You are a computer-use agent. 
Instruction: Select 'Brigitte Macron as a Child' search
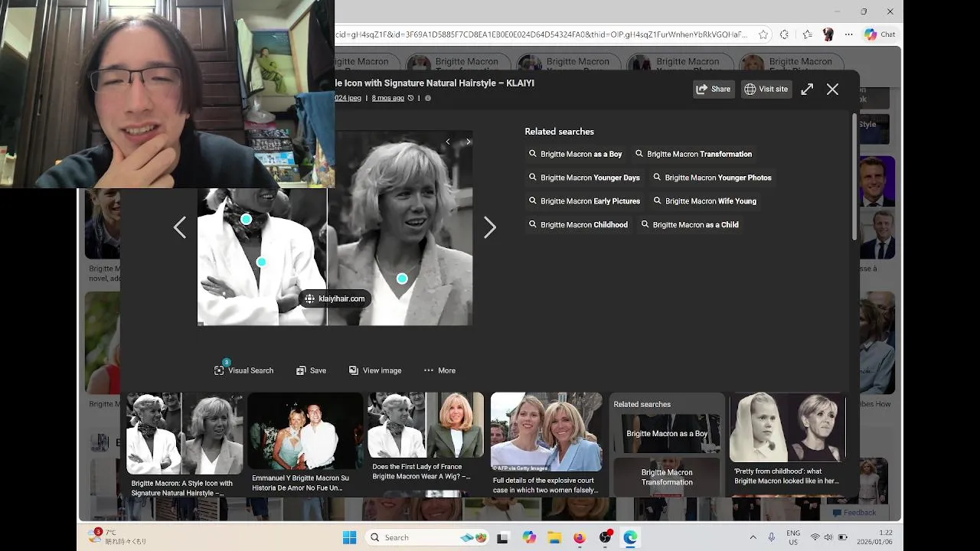(x=690, y=225)
